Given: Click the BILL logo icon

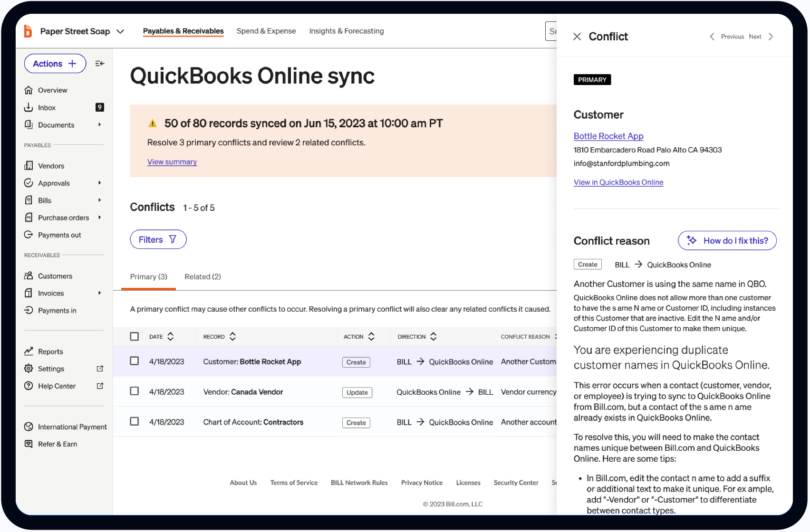Looking at the screenshot, I should [x=28, y=31].
